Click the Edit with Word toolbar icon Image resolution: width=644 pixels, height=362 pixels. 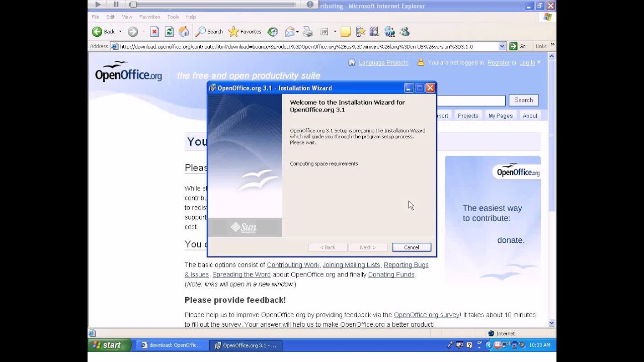pos(325,32)
